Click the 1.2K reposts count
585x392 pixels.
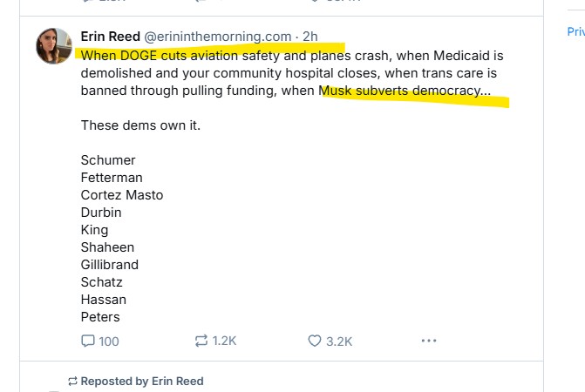tap(225, 341)
